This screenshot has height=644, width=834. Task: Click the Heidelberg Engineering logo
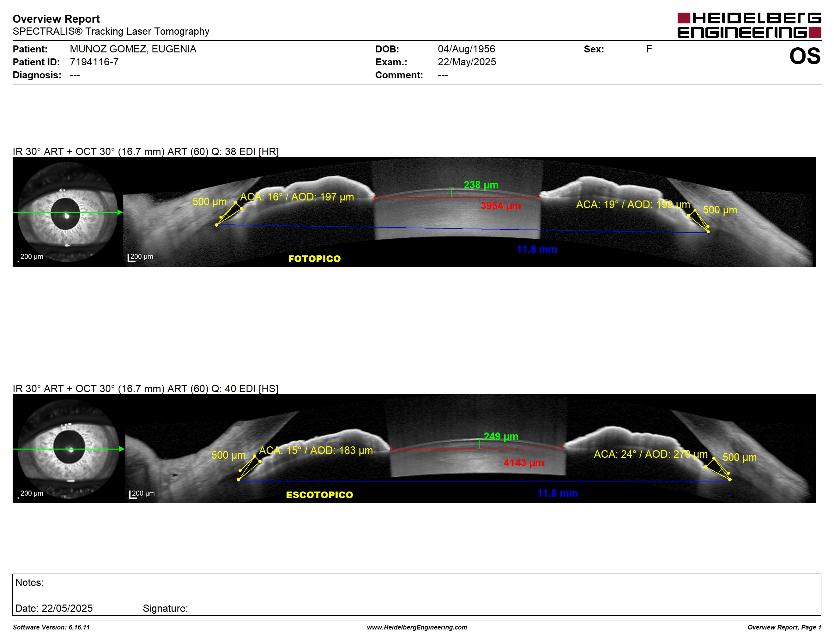click(749, 25)
